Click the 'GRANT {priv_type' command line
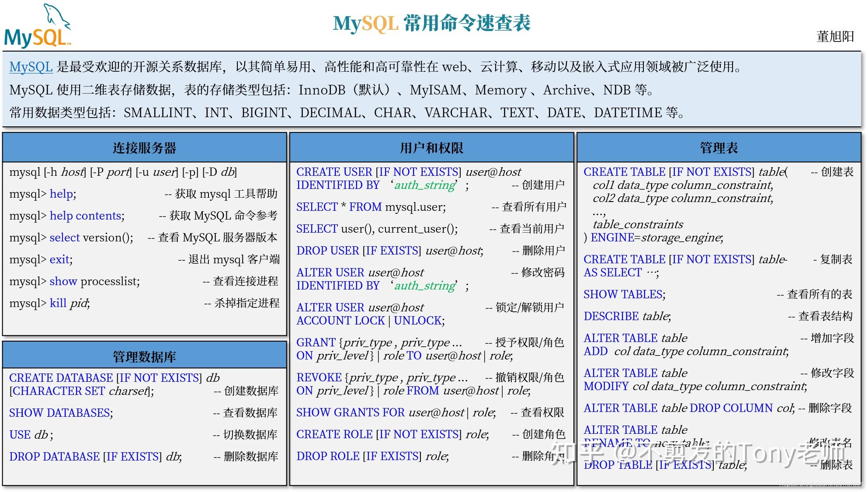868x492 pixels. (x=379, y=342)
